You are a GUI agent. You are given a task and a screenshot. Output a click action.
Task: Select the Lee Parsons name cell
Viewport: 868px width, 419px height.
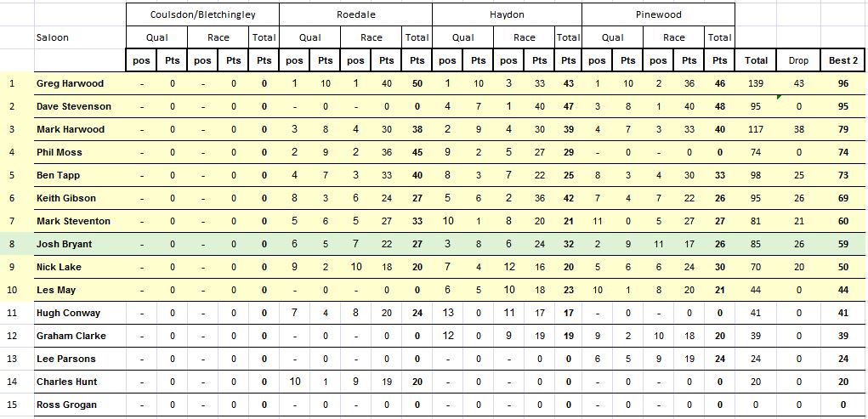65,359
